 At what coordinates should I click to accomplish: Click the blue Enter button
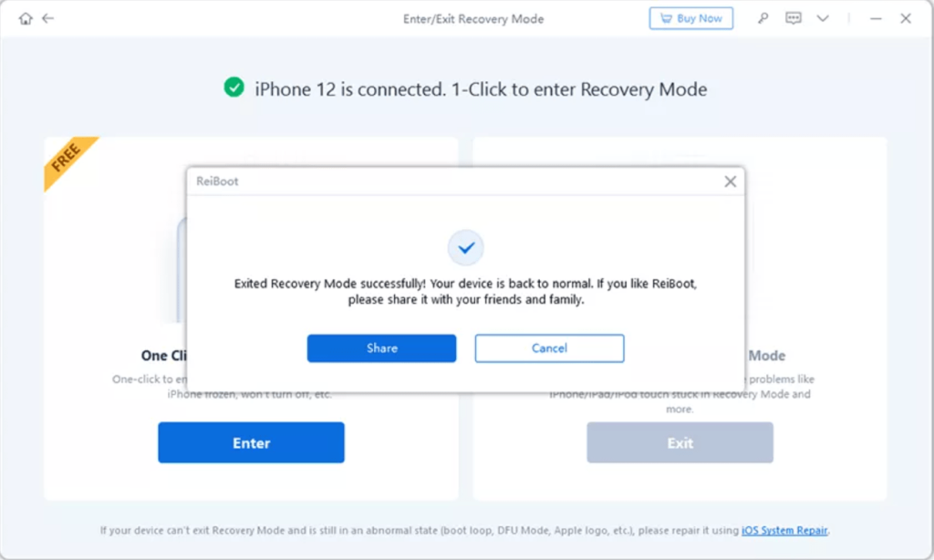252,442
